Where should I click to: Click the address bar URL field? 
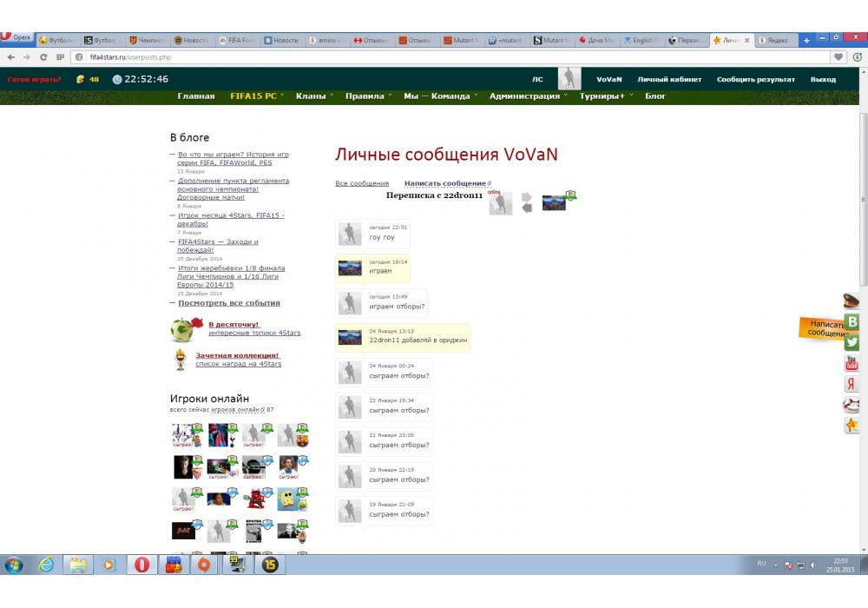434,57
